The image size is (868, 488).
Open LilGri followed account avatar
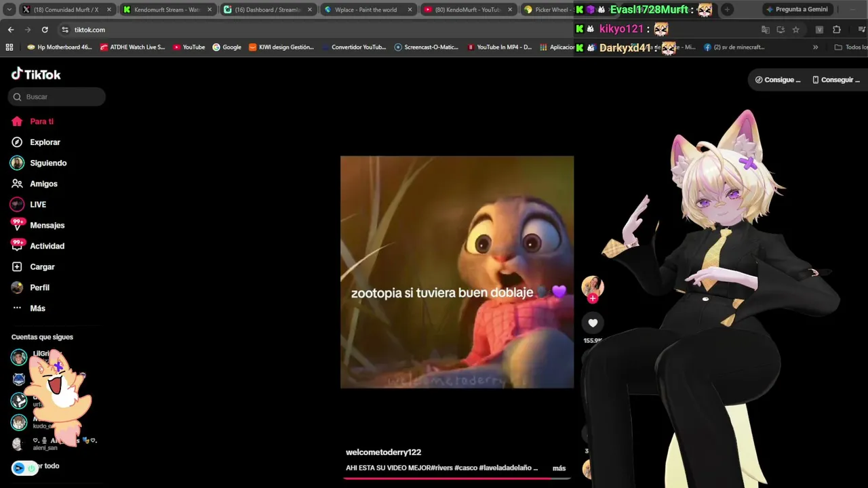18,357
